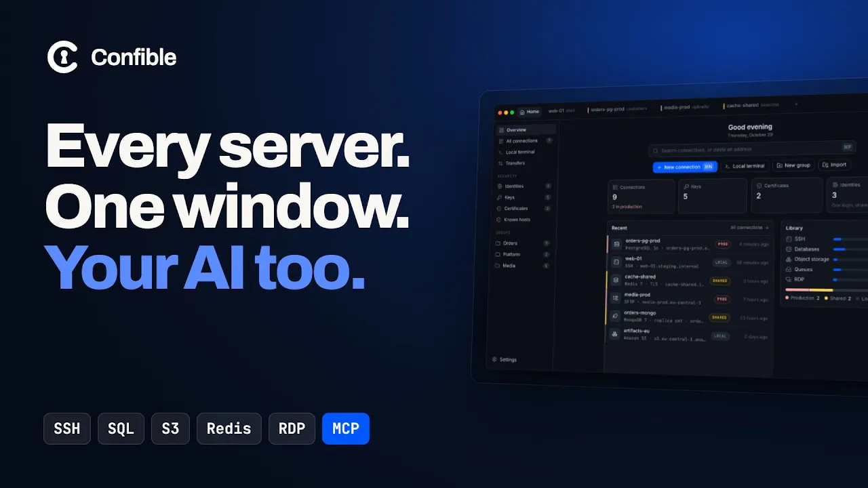Click the Redis protocol badge
The image size is (868, 488).
click(x=229, y=428)
